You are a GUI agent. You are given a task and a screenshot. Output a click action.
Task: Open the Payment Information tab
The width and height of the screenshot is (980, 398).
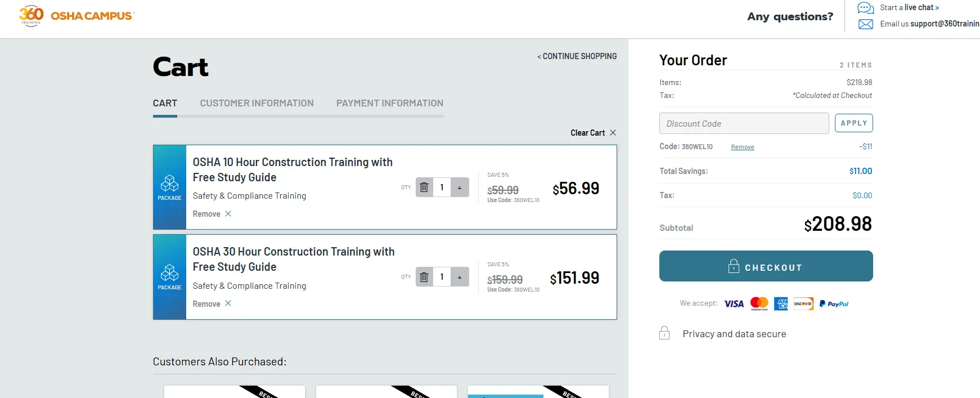coord(389,104)
